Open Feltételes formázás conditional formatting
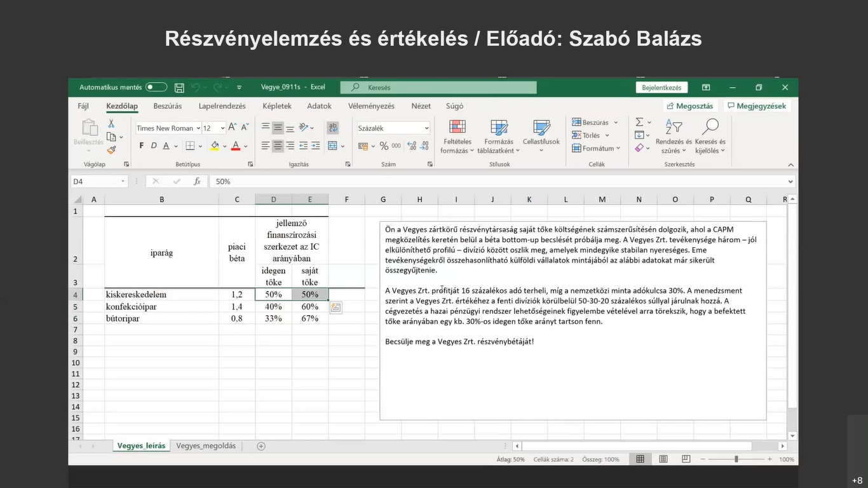The width and height of the screenshot is (868, 488). click(x=457, y=137)
